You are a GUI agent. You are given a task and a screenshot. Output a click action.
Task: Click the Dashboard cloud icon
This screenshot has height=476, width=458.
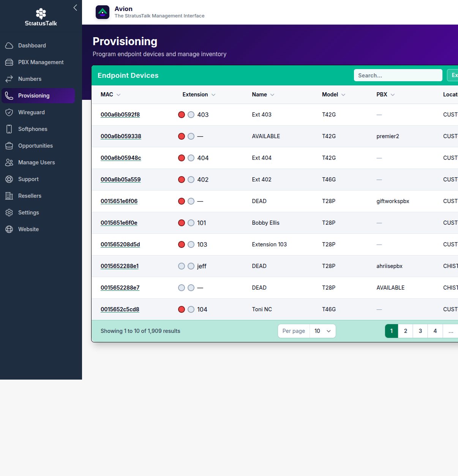pyautogui.click(x=9, y=46)
